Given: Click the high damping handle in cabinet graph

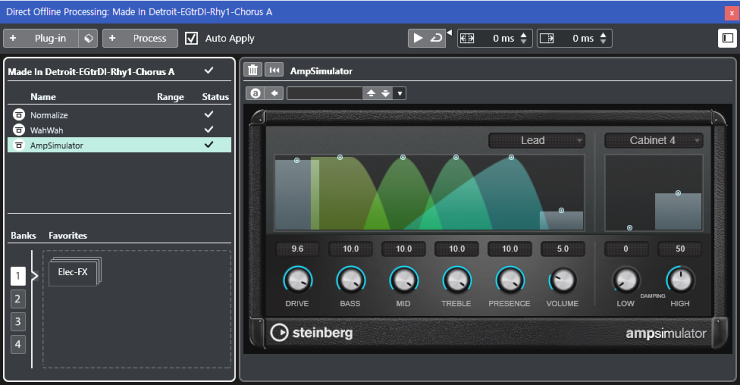Looking at the screenshot, I should click(x=678, y=193).
